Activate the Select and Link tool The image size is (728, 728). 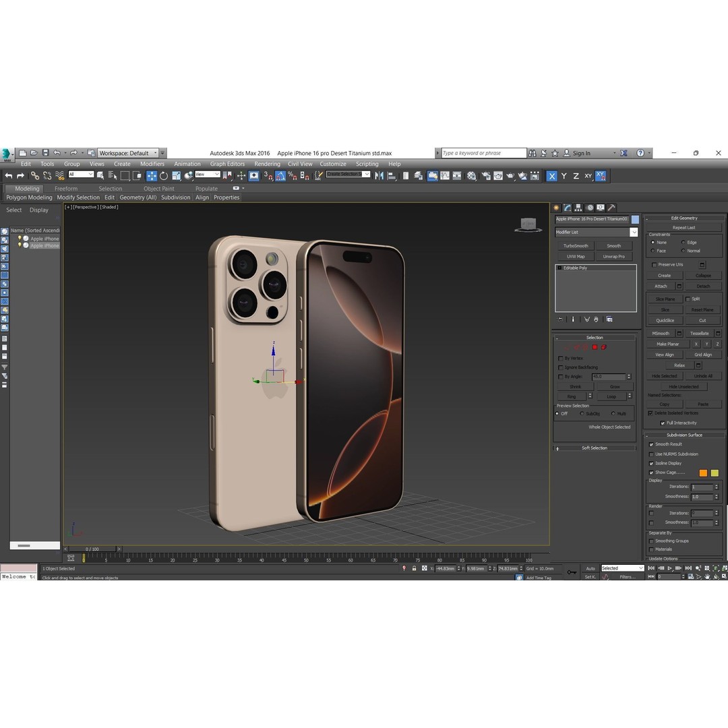click(35, 176)
